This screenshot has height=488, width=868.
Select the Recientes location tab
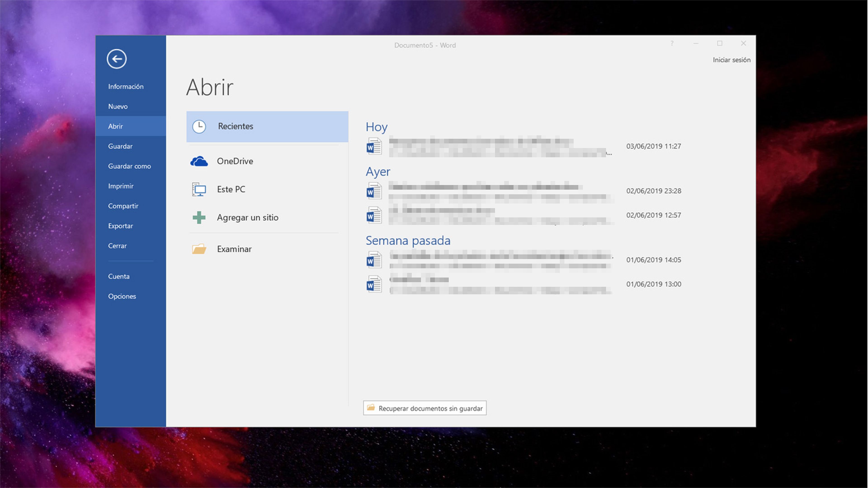[x=267, y=127]
